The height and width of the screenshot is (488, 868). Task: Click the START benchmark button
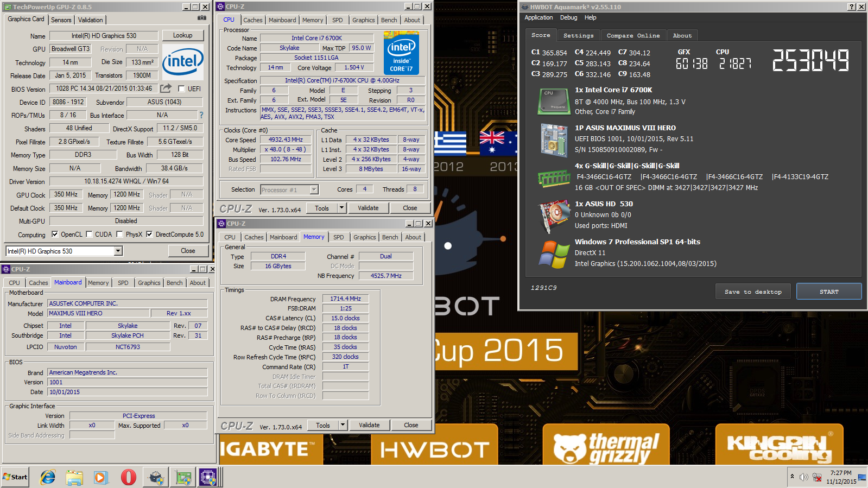(829, 291)
